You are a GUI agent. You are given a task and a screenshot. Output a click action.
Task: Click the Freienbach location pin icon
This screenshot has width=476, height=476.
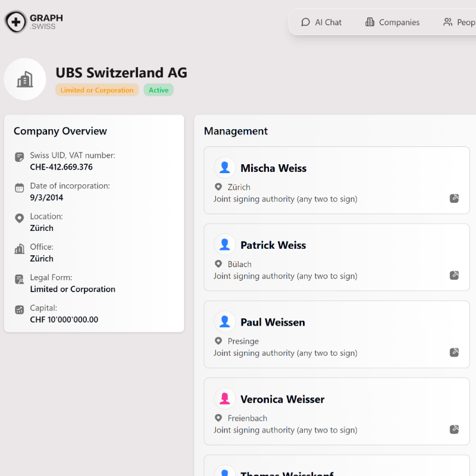[x=218, y=418]
